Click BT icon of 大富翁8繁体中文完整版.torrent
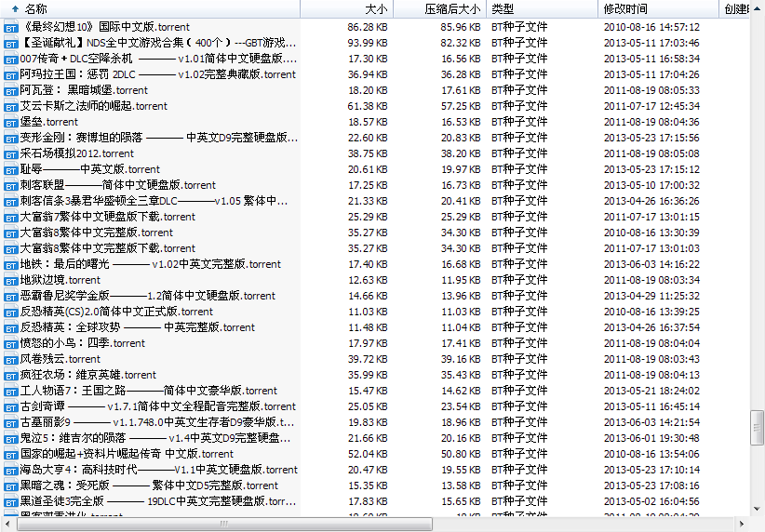This screenshot has width=765, height=532. (x=11, y=233)
